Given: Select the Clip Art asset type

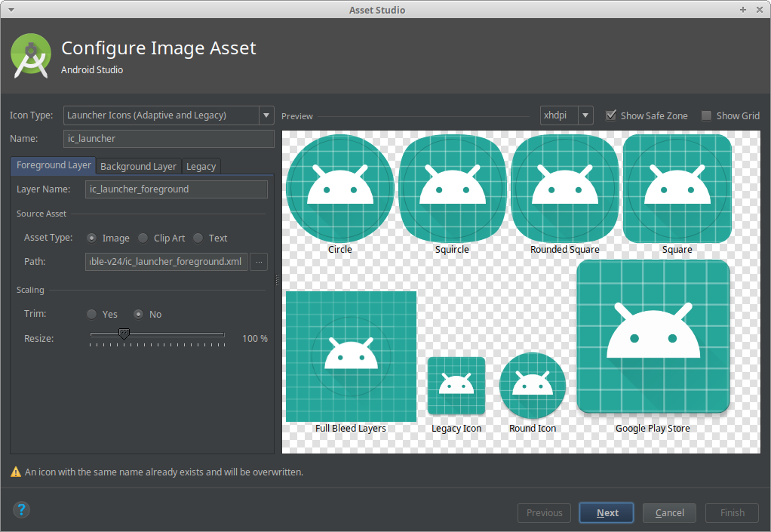Looking at the screenshot, I should point(143,238).
